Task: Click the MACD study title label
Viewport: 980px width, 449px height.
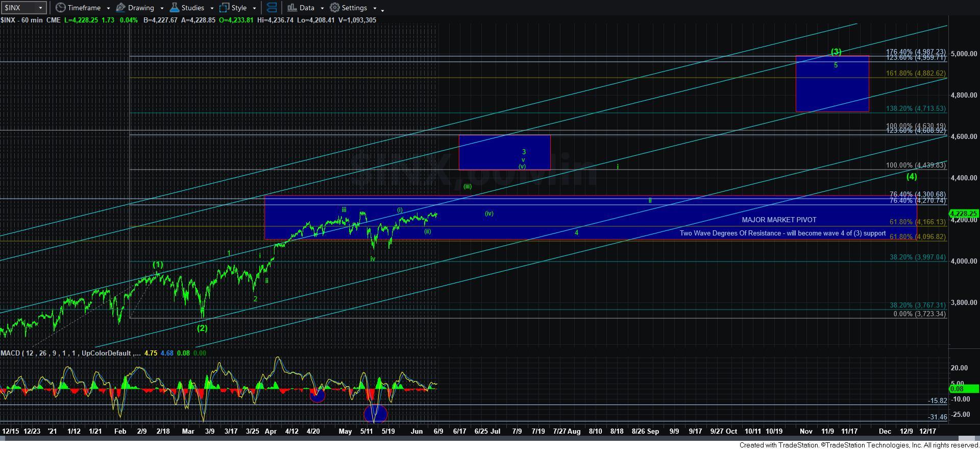Action: (x=71, y=353)
